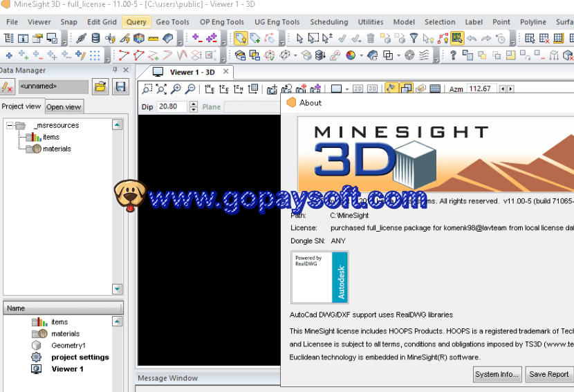Click the funnel filter selection icon
The width and height of the screenshot is (574, 392).
(414, 38)
